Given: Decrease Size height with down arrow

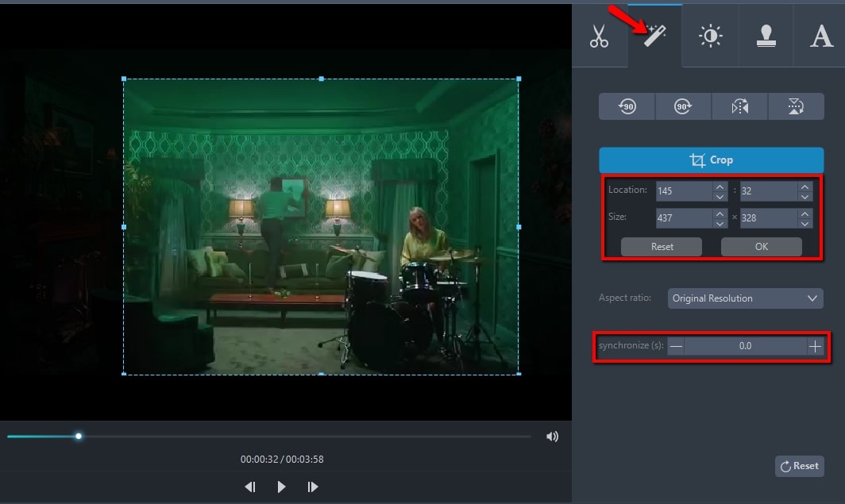Looking at the screenshot, I should 805,223.
